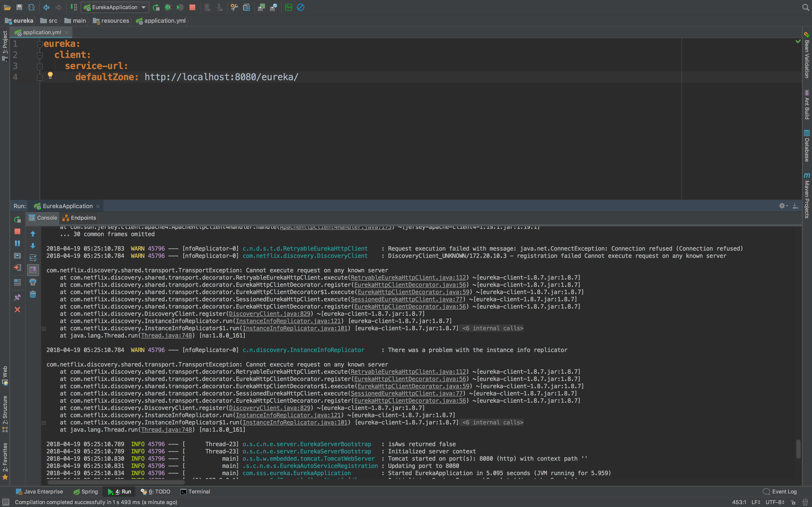This screenshot has width=812, height=507.
Task: Switch to the Endpoints tab
Action: [80, 218]
